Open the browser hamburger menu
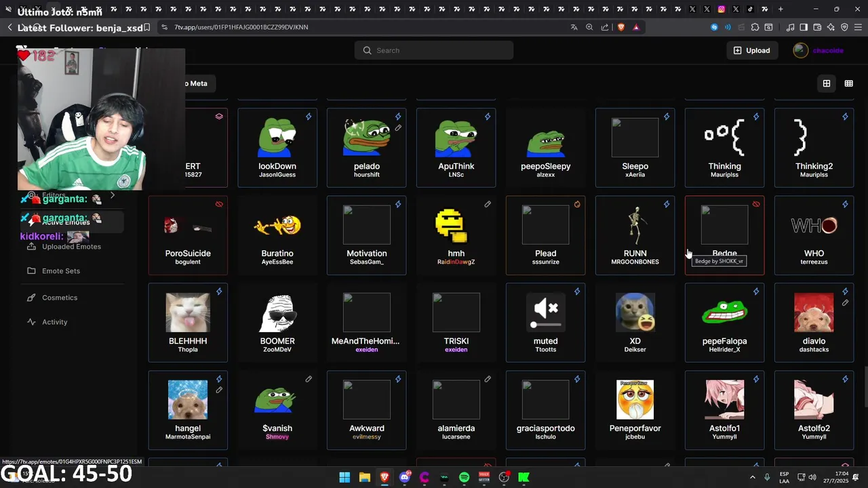Screen dimensions: 868x488 pos(858,27)
